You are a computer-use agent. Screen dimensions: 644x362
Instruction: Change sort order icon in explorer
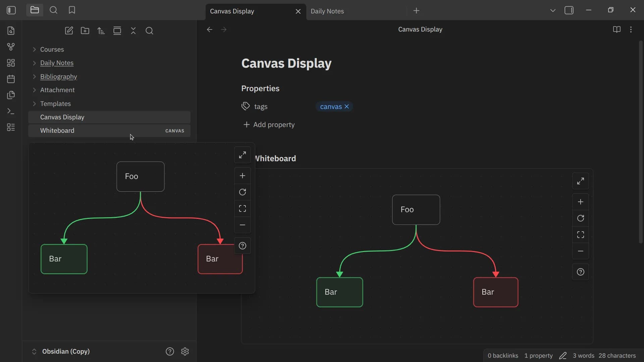pos(101,31)
